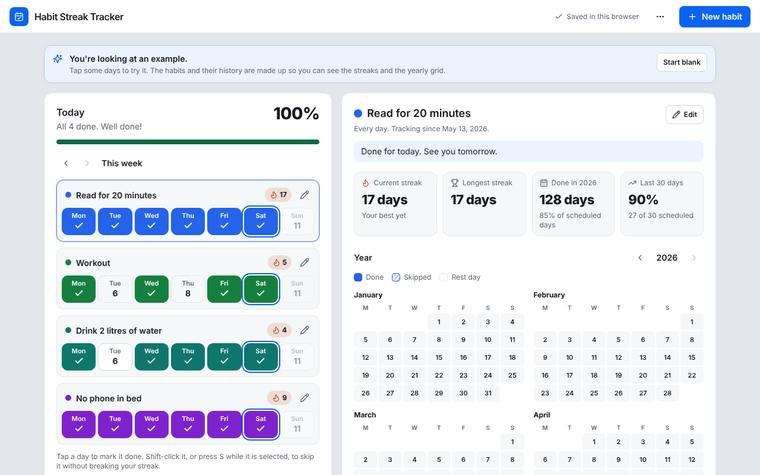
Task: Click the Saved in this browser checkmark status
Action: click(x=597, y=16)
